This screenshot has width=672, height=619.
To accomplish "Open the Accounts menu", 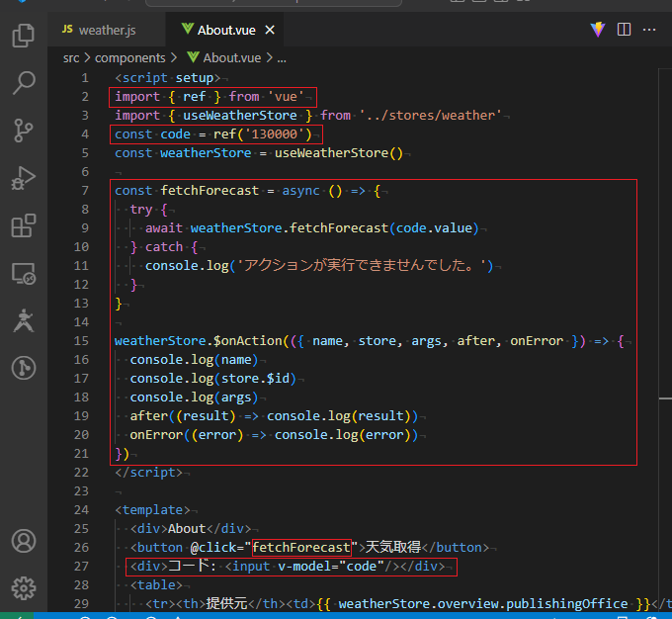I will 23,541.
